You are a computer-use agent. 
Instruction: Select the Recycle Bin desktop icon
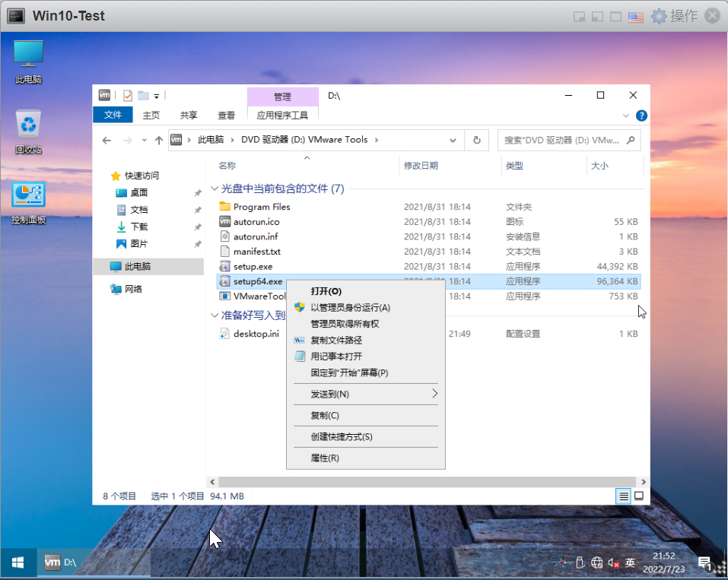[28, 132]
